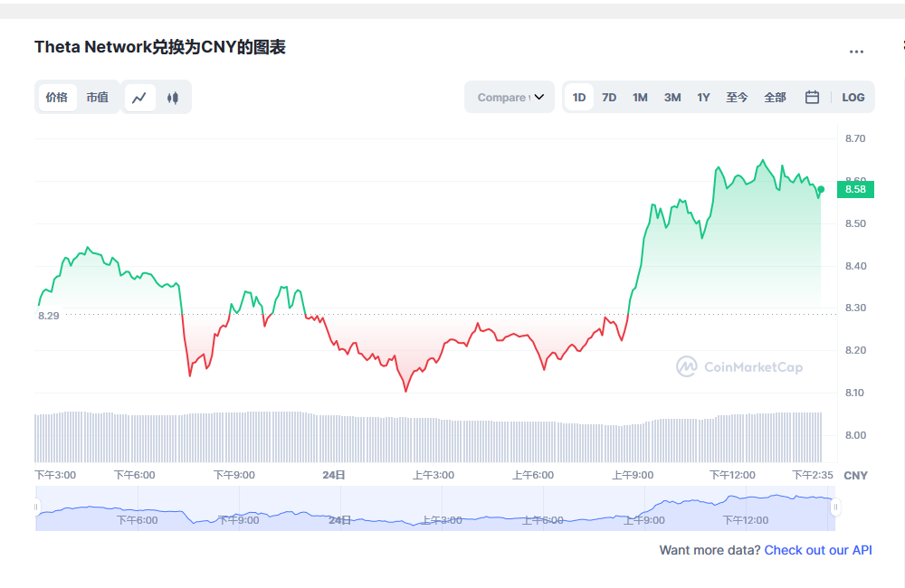Click the mini navigator overview chart

pos(435,507)
